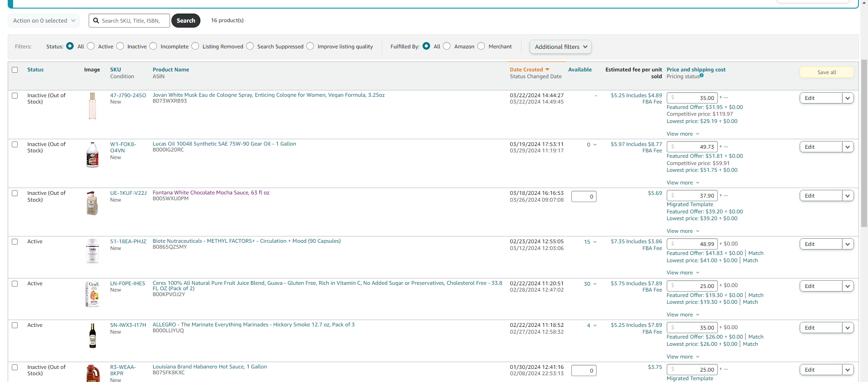Screen dimensions: 868x382
Task: Select the Status 'Inactive' radio filter
Action: 120,46
